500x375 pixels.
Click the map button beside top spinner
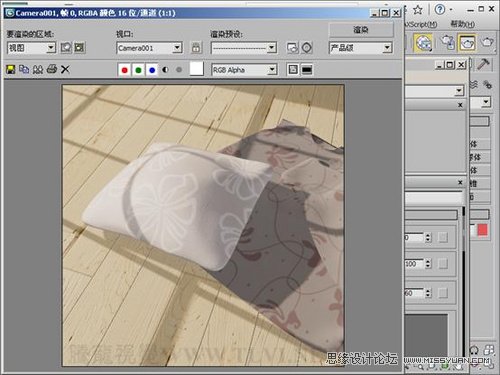point(443,237)
